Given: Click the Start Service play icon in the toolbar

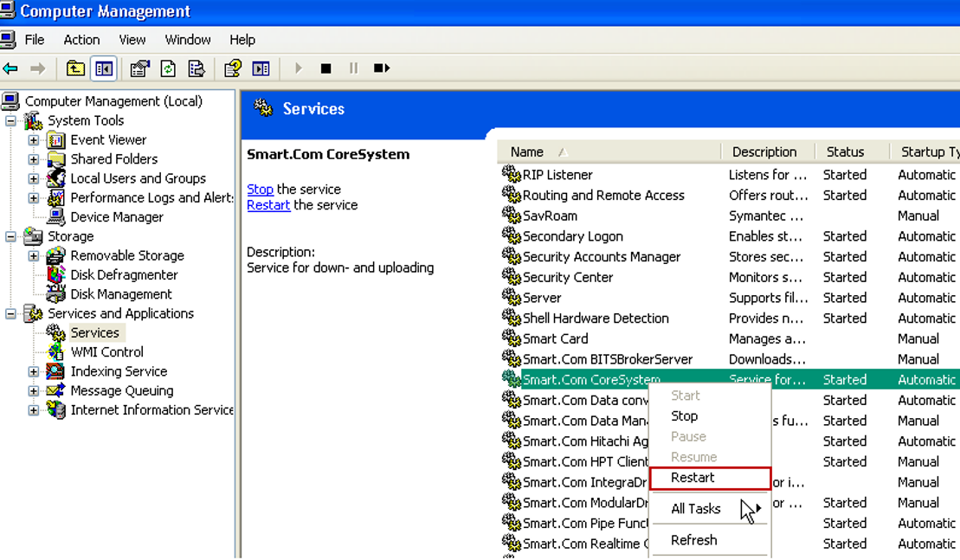Looking at the screenshot, I should (298, 68).
